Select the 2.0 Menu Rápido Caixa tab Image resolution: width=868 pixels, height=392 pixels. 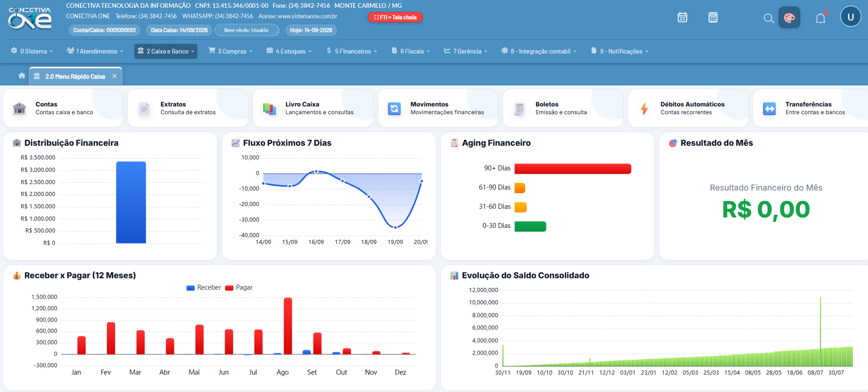pyautogui.click(x=75, y=76)
